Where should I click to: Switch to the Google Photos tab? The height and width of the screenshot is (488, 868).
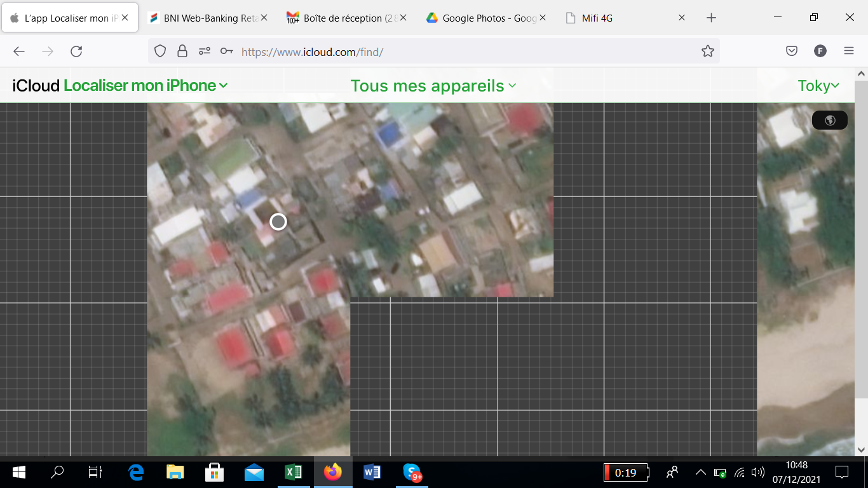(483, 18)
